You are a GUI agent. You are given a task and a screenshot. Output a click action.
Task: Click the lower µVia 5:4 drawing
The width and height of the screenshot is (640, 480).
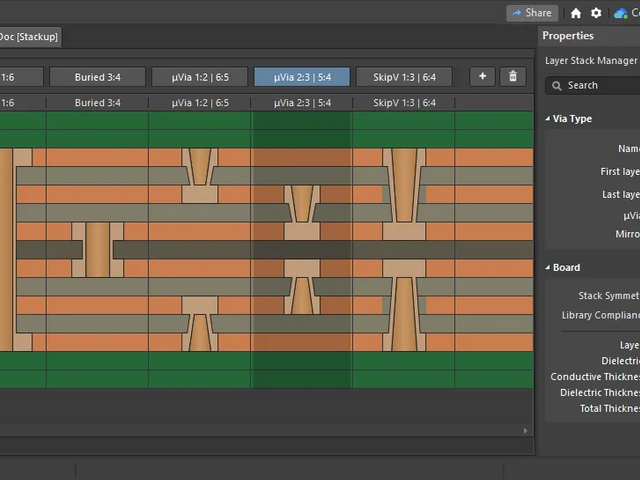[x=302, y=287]
